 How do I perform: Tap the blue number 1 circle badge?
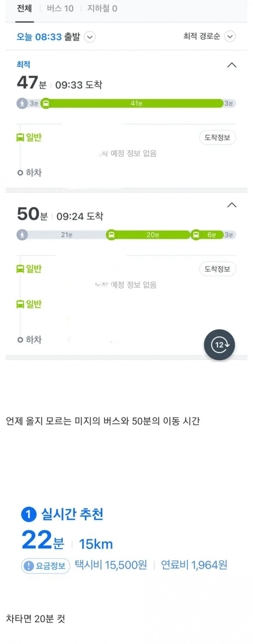(x=28, y=514)
